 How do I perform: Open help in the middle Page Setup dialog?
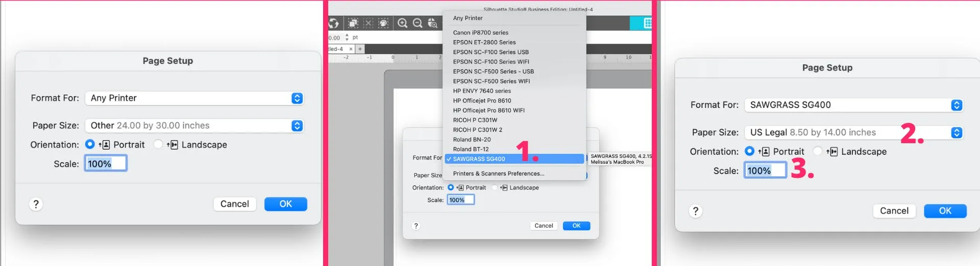[x=416, y=226]
